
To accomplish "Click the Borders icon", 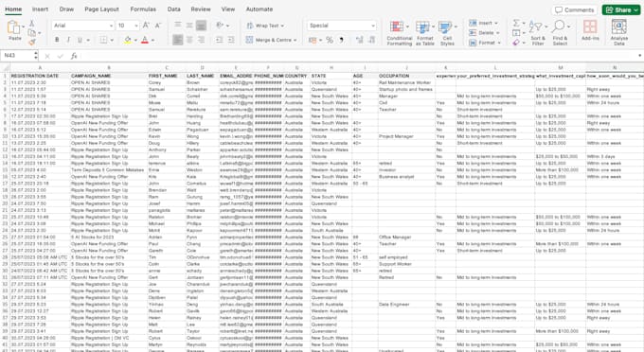I will pyautogui.click(x=103, y=40).
